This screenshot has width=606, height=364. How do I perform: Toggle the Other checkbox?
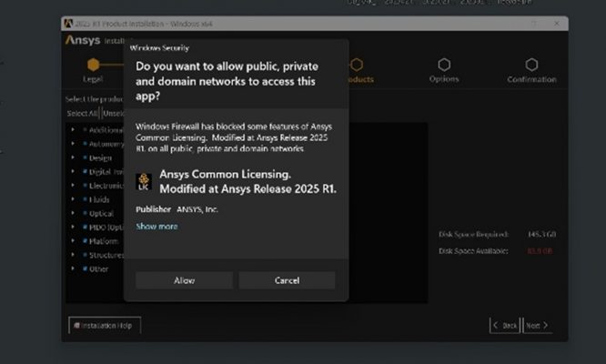point(85,269)
